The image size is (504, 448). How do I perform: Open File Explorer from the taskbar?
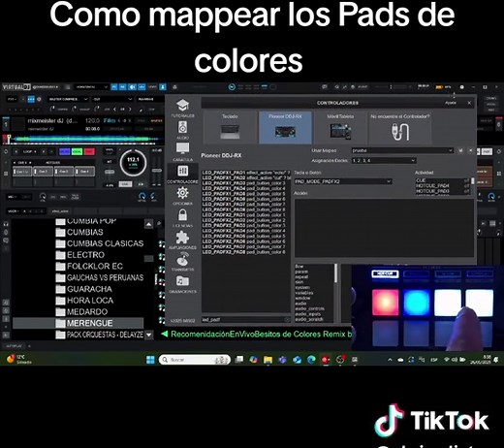click(x=268, y=360)
